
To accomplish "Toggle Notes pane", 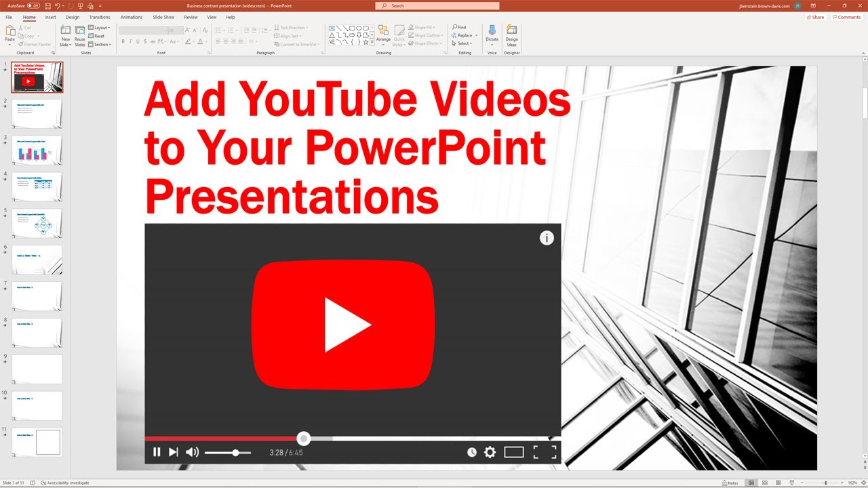I will point(731,483).
